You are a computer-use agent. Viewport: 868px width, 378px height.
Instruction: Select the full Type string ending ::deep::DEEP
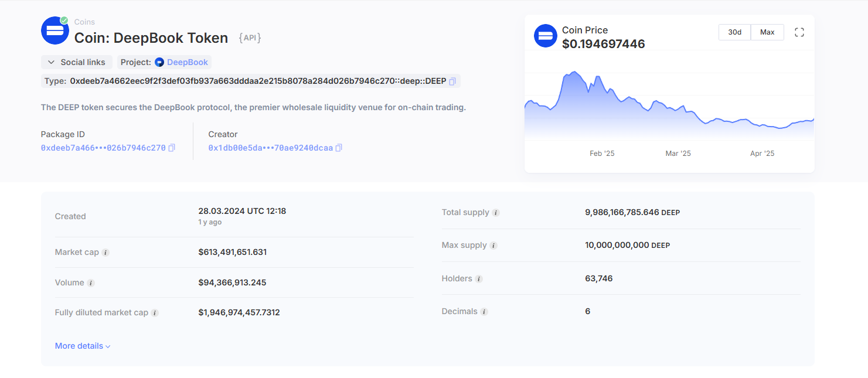pyautogui.click(x=258, y=81)
